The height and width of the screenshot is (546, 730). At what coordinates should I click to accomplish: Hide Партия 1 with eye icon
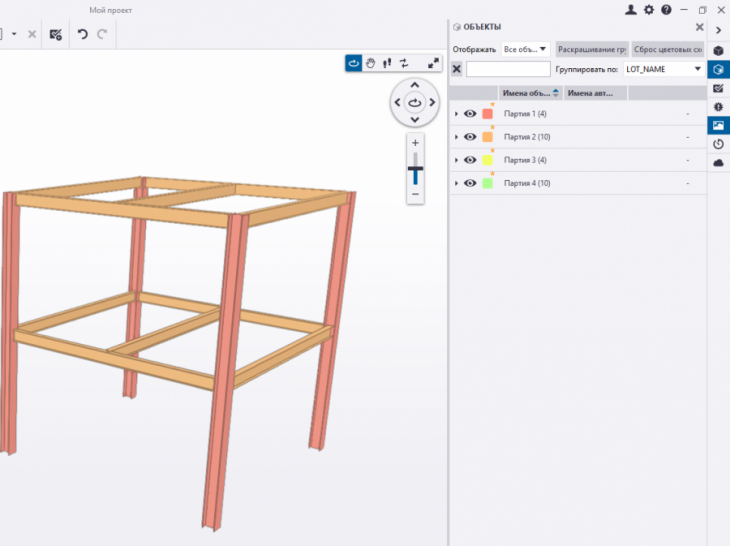coord(470,114)
